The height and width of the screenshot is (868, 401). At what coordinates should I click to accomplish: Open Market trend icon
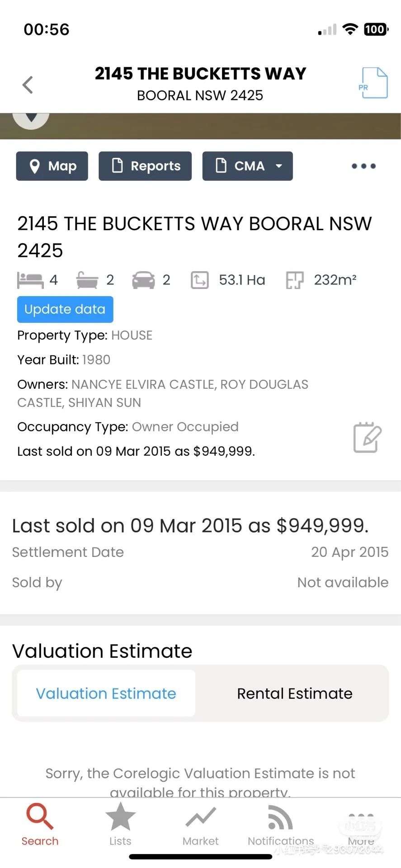(200, 817)
